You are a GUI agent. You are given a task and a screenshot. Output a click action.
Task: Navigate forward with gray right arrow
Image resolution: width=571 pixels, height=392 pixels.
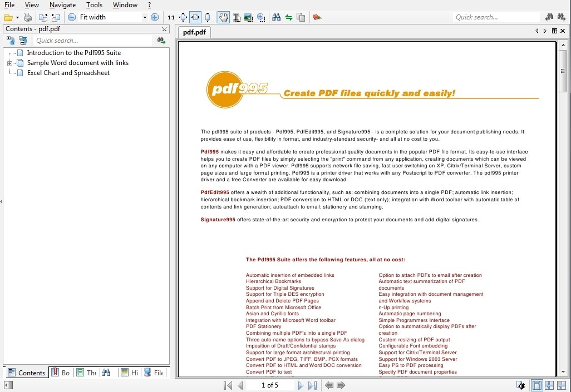(x=341, y=385)
